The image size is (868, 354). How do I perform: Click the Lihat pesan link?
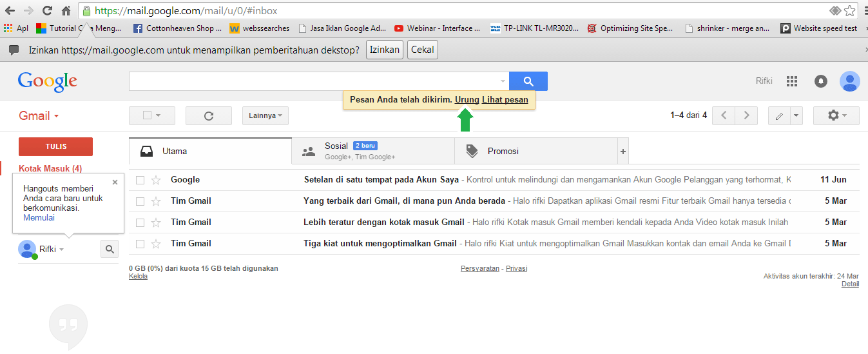(x=505, y=100)
